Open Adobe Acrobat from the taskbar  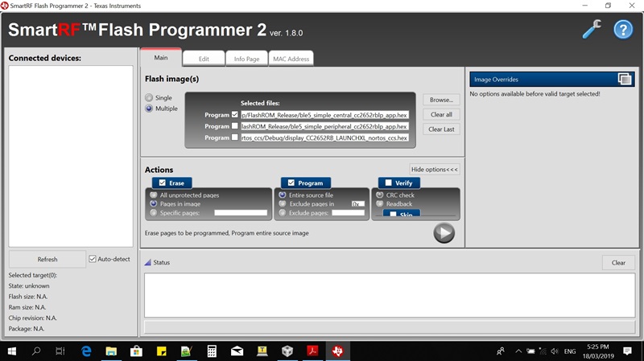[x=312, y=351]
